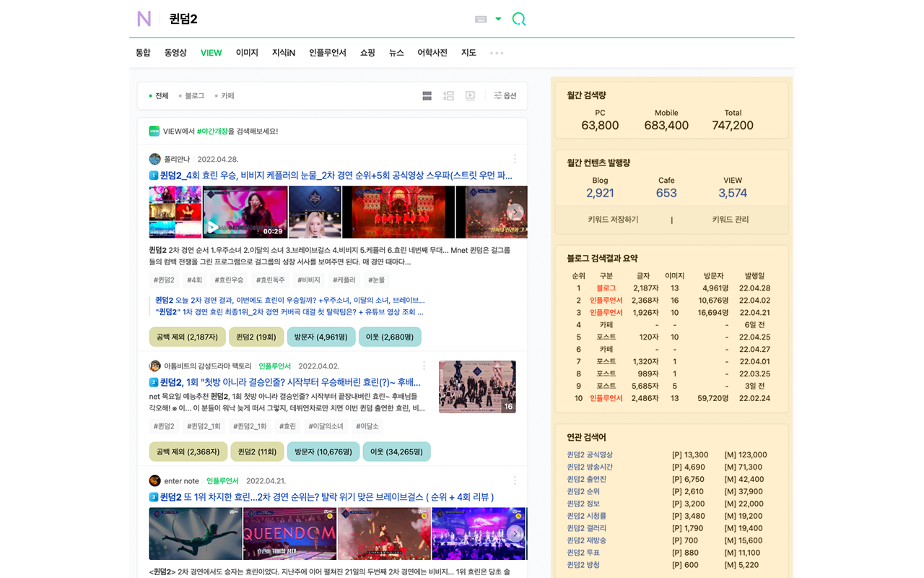This screenshot has height=578, width=924.
Task: Click the 방문자 (4,961명) badge
Action: [321, 337]
